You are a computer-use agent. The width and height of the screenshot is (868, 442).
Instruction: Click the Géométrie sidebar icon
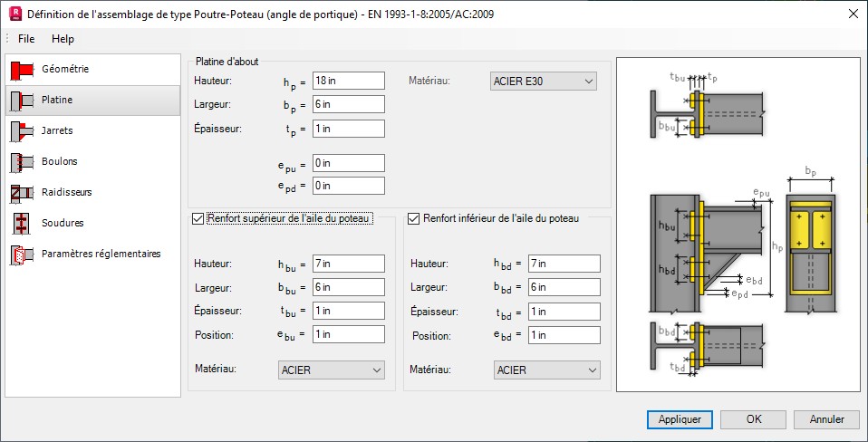click(x=21, y=70)
